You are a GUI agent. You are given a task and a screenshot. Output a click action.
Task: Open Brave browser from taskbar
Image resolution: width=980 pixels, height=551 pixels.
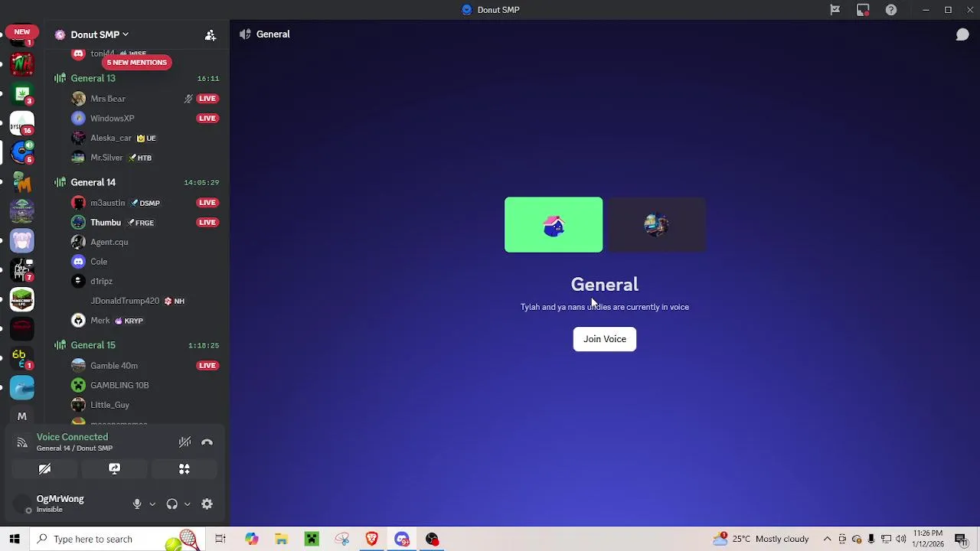(372, 539)
